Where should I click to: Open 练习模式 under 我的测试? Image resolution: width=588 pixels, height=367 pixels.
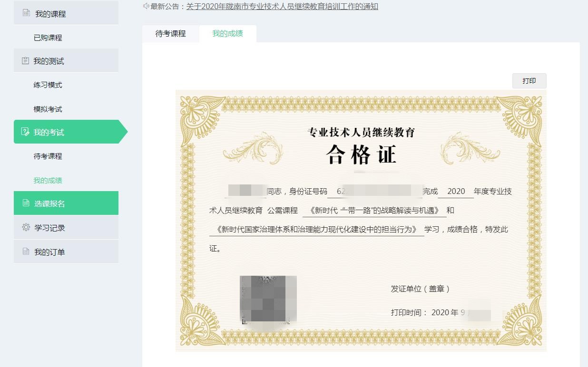[x=48, y=85]
